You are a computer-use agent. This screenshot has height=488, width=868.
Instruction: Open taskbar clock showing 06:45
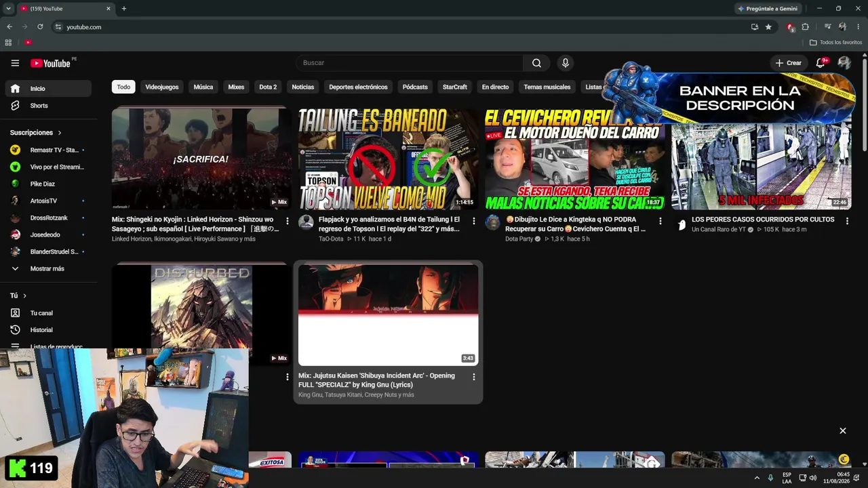tap(835, 478)
